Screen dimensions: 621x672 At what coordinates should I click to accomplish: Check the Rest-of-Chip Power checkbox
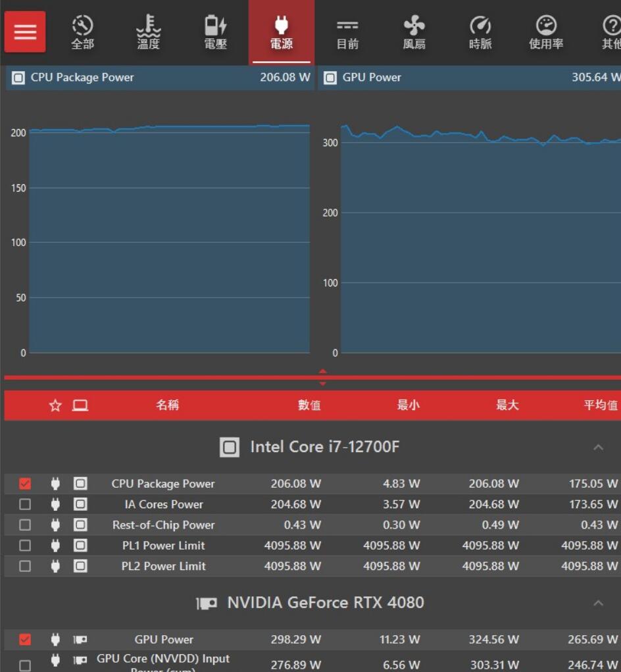click(x=25, y=525)
